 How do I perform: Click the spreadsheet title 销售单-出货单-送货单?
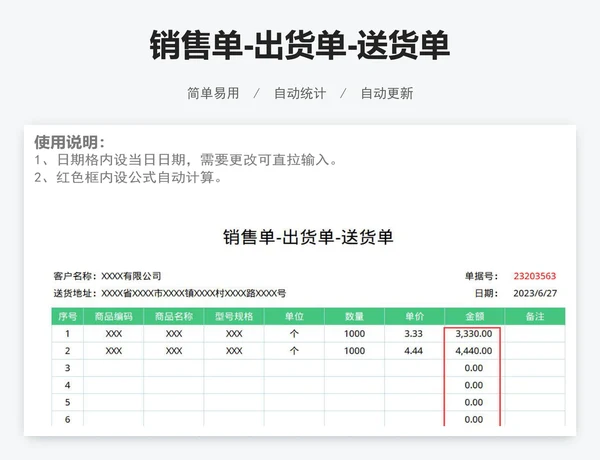point(308,237)
